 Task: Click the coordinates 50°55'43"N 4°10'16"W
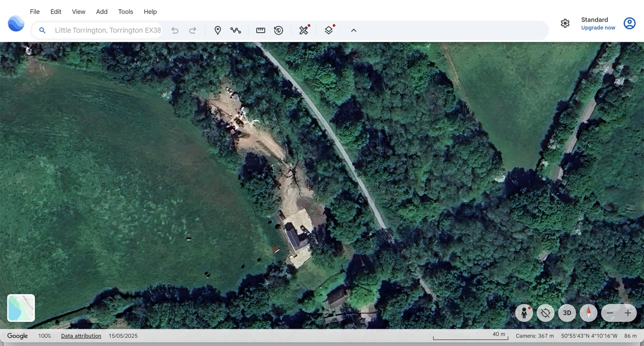(x=589, y=336)
